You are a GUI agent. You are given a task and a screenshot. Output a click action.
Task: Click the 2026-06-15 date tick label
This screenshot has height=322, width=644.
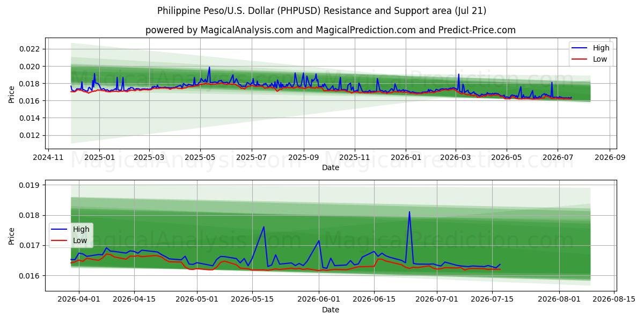click(374, 300)
